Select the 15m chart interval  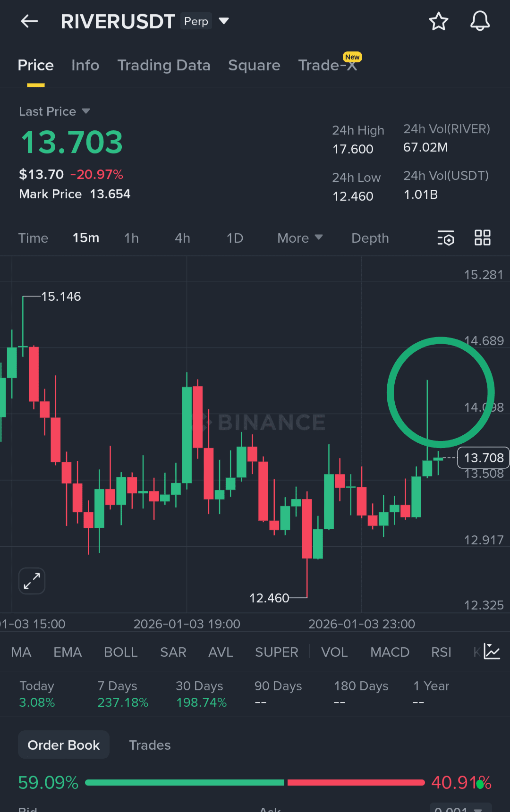pos(86,238)
